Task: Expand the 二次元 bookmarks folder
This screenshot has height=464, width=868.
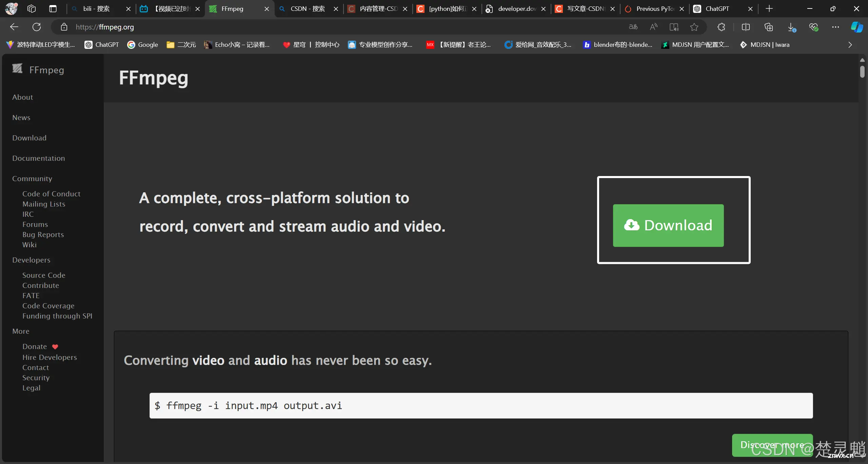Action: tap(181, 44)
